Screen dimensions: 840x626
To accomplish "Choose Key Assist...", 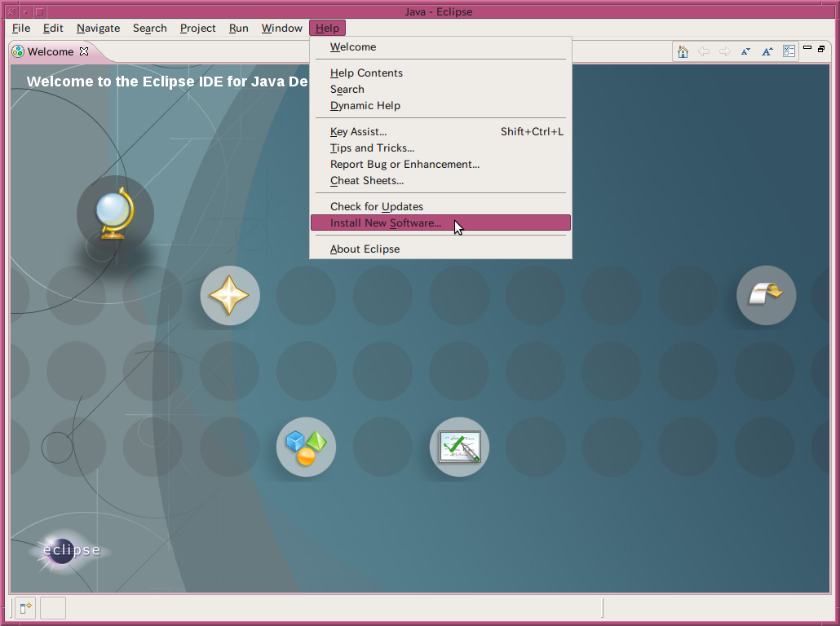I will pos(440,132).
